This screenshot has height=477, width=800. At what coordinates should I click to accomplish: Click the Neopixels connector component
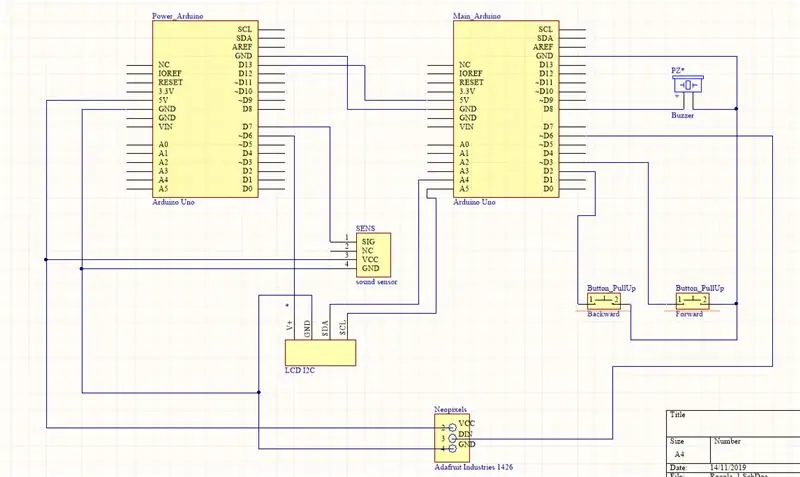(x=452, y=438)
